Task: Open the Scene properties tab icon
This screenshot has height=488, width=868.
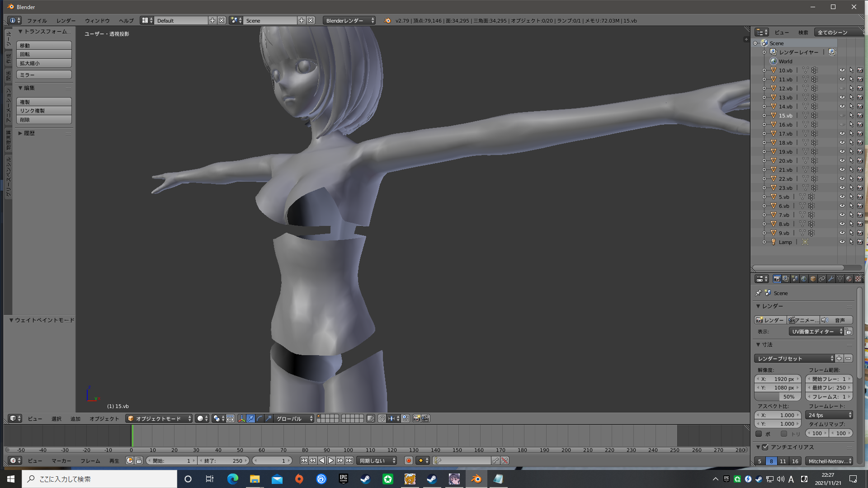Action: [795, 279]
